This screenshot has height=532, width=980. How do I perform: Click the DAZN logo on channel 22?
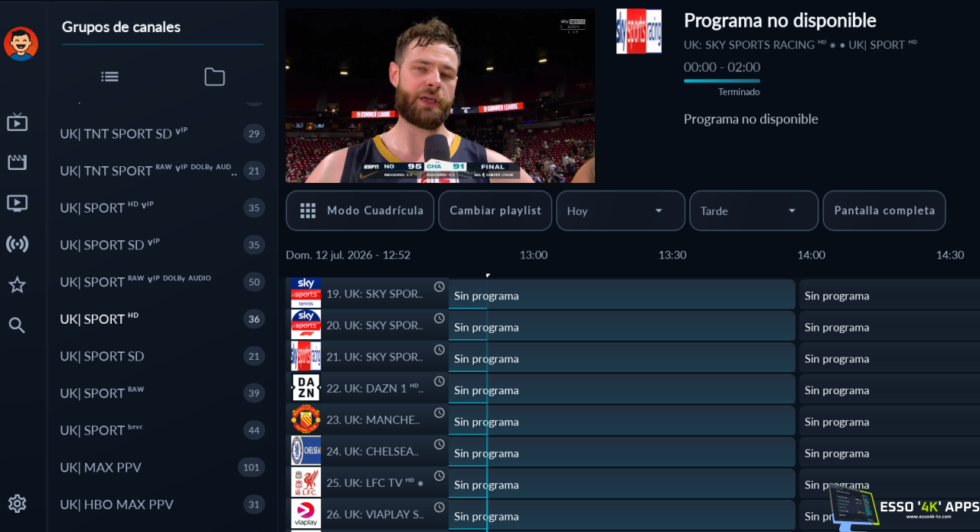[305, 388]
